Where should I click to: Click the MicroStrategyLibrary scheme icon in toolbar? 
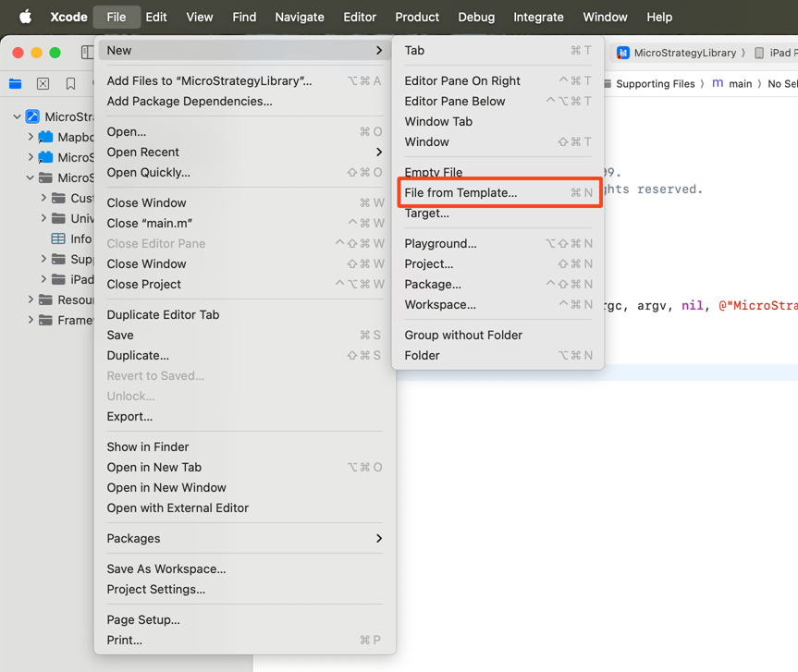click(x=623, y=53)
